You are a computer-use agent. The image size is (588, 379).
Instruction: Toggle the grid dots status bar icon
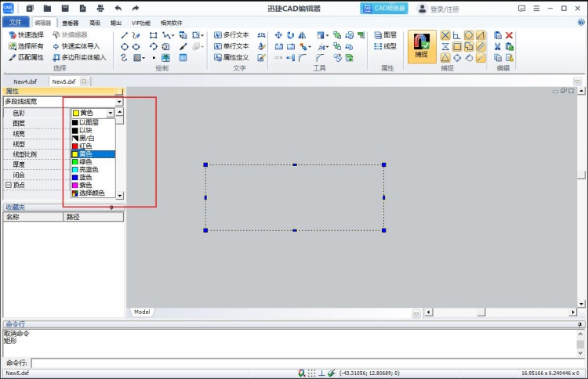[x=311, y=373]
